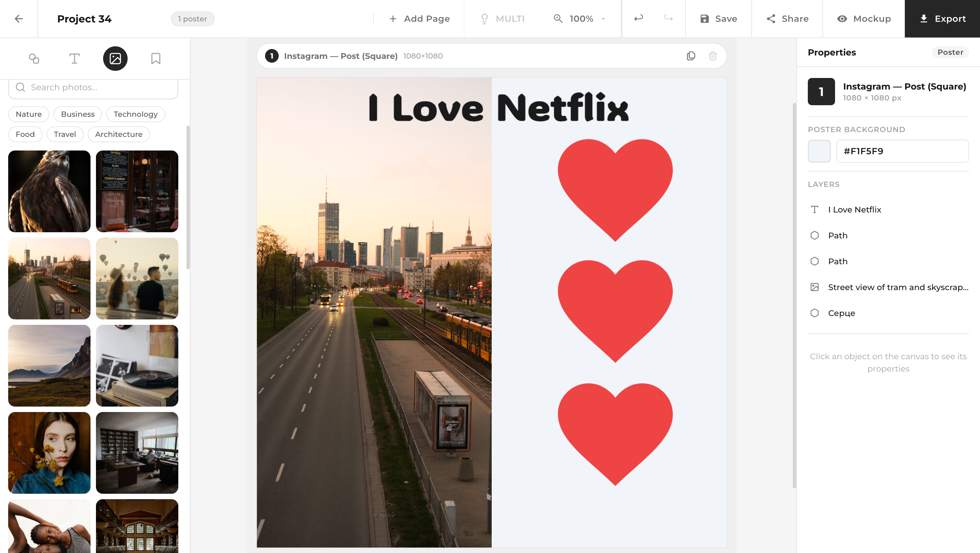
Task: Click the large page 1 tile in Properties
Action: tap(821, 92)
